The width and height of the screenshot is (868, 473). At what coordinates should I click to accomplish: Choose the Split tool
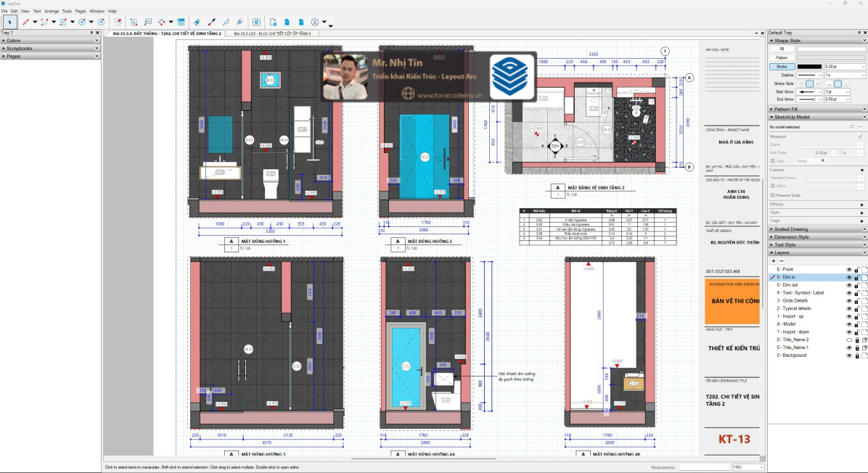(226, 22)
